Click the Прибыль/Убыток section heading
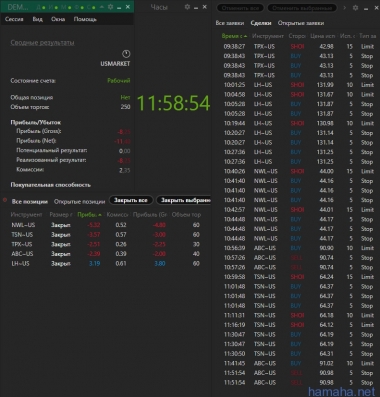 (x=36, y=122)
